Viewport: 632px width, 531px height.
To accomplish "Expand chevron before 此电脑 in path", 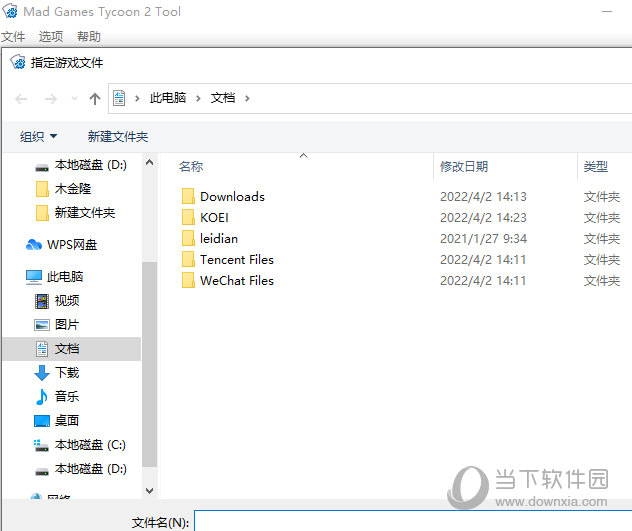I will 137,98.
